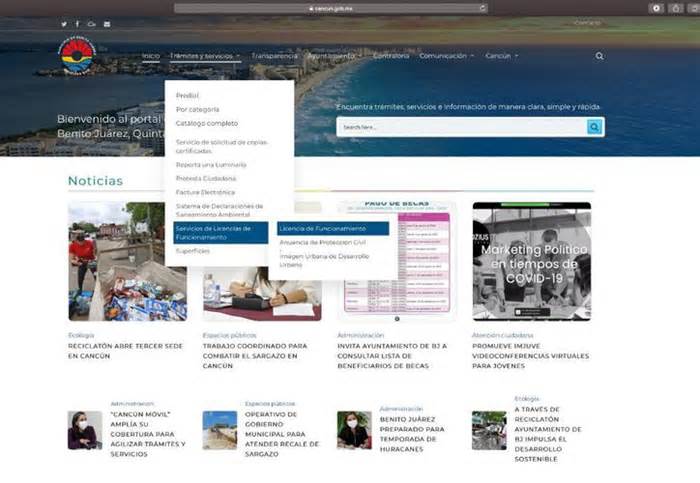Click the email envelope icon
The height and width of the screenshot is (483, 700).
click(107, 24)
